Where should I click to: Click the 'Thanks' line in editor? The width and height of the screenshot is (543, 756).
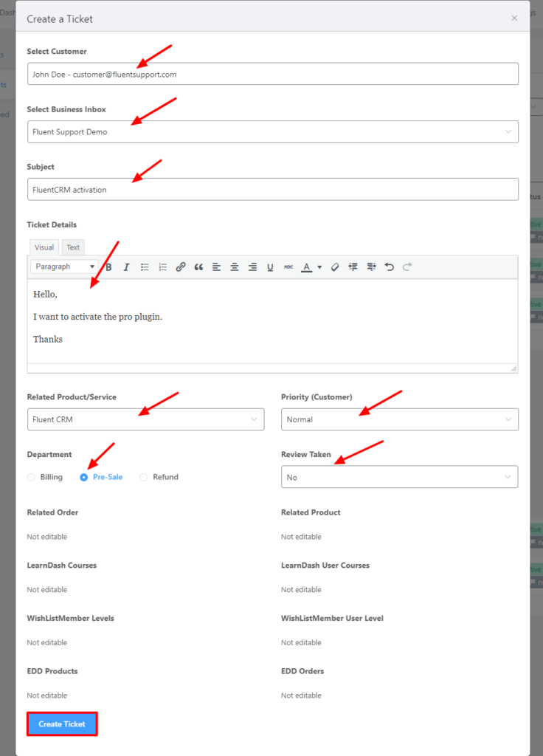point(48,340)
